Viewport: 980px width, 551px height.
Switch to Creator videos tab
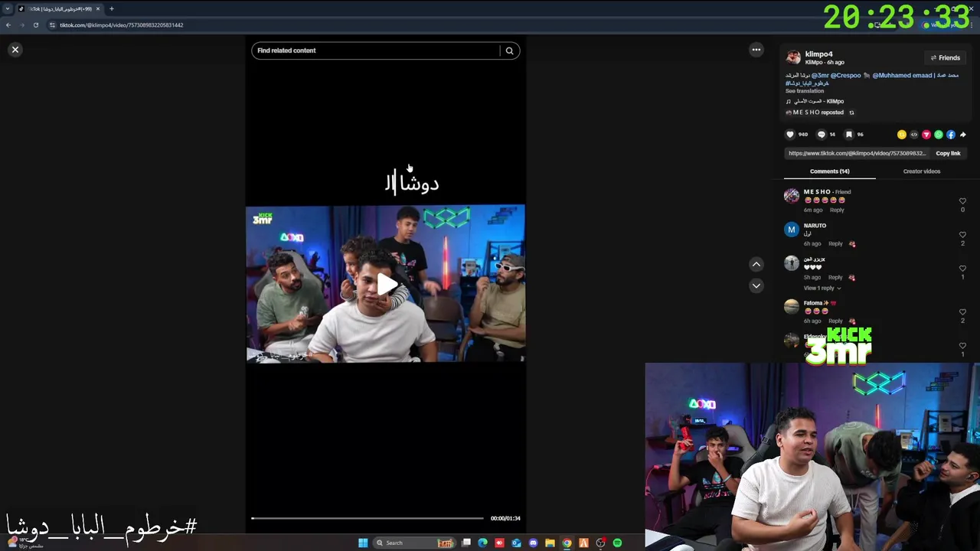(921, 171)
